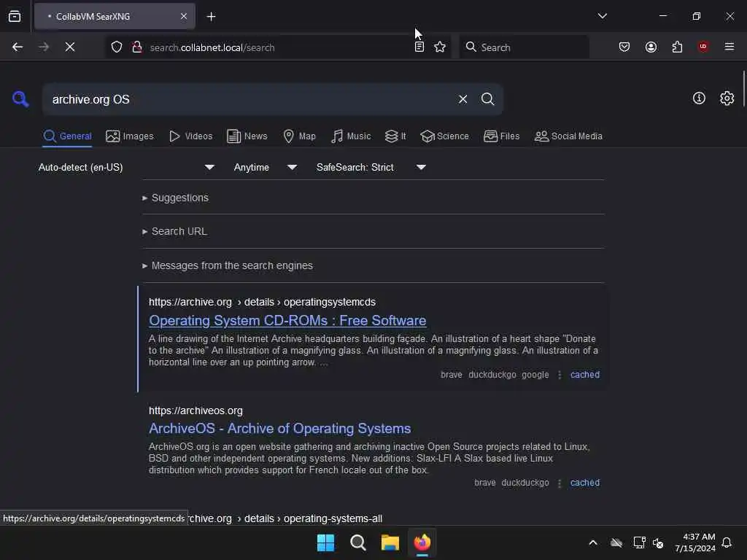Click the muted volume tray icon
The width and height of the screenshot is (747, 560).
(x=659, y=542)
